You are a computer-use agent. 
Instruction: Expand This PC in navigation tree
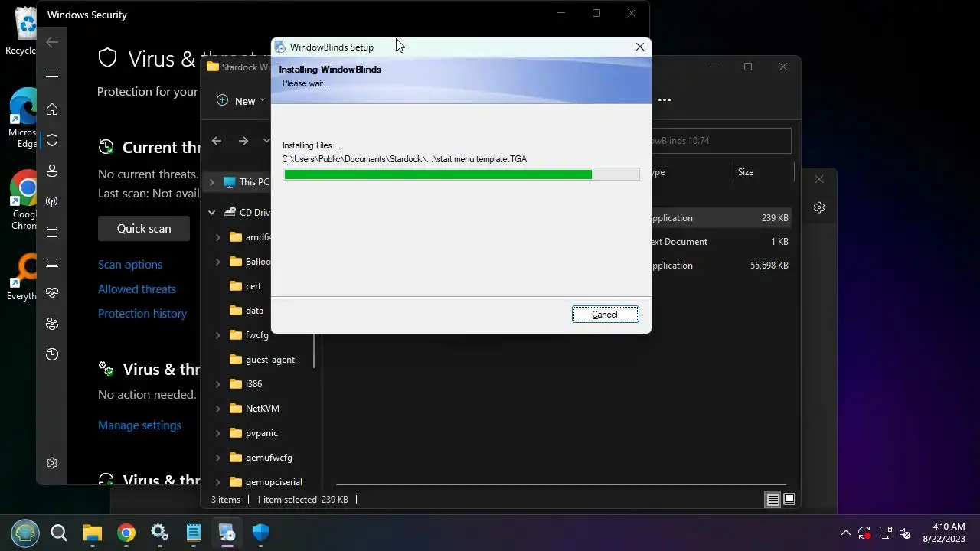click(212, 182)
